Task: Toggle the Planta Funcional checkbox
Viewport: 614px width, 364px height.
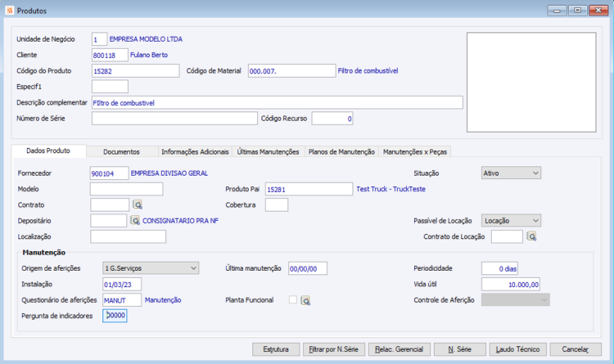Action: pos(293,300)
